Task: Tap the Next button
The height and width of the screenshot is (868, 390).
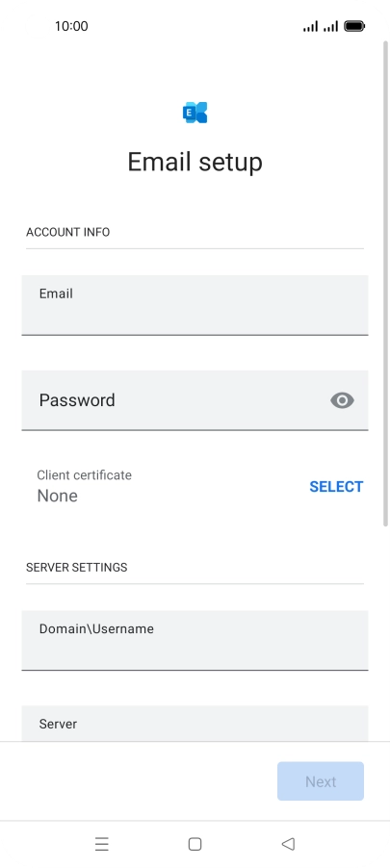Action: (x=321, y=781)
